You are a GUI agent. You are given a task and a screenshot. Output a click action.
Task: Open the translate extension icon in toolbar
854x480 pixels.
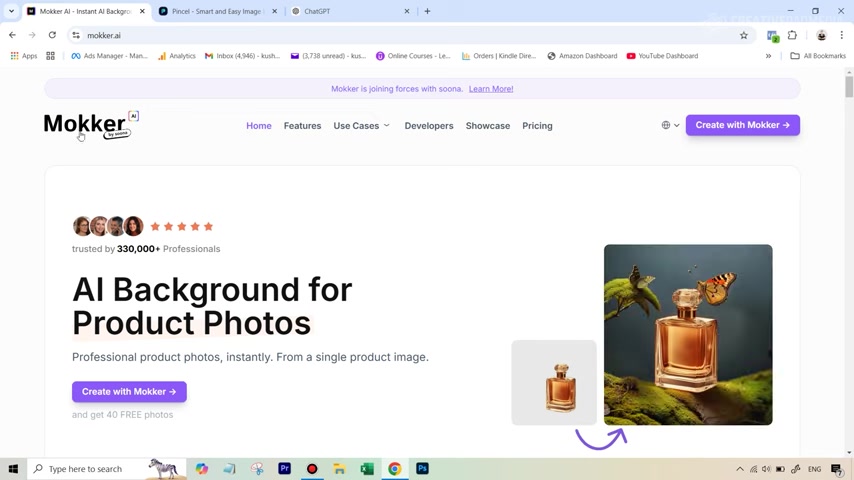pos(772,36)
